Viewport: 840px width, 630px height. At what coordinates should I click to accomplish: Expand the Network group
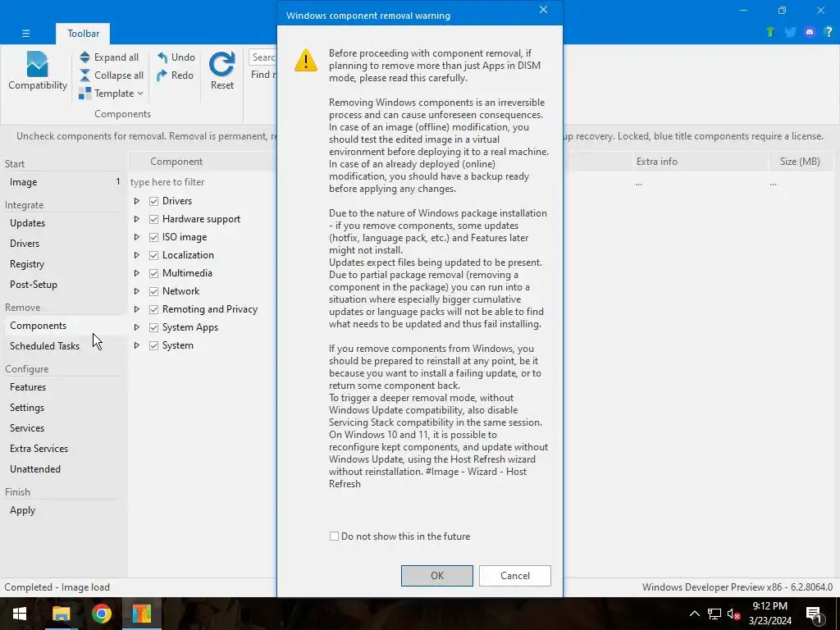[x=137, y=291]
